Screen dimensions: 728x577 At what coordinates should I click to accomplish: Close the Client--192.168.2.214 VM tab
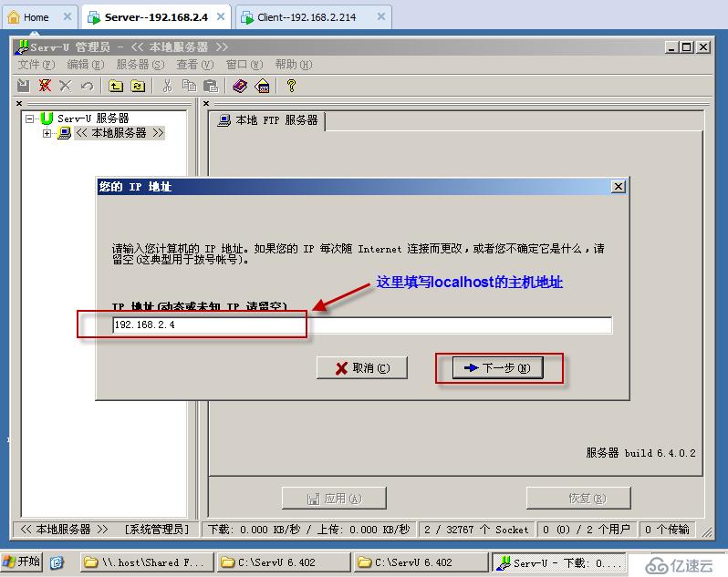[x=381, y=16]
